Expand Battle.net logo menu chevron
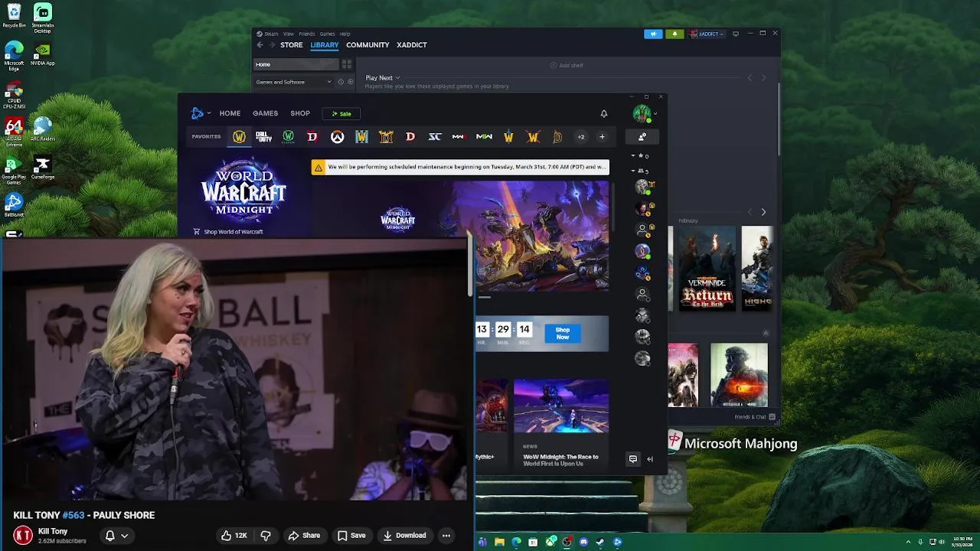The image size is (980, 551). point(209,113)
